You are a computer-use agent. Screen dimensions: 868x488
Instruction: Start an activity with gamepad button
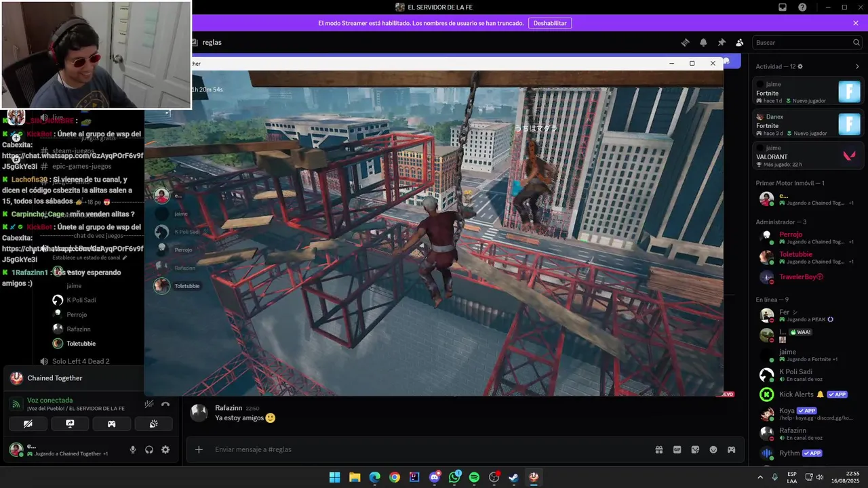(x=111, y=424)
